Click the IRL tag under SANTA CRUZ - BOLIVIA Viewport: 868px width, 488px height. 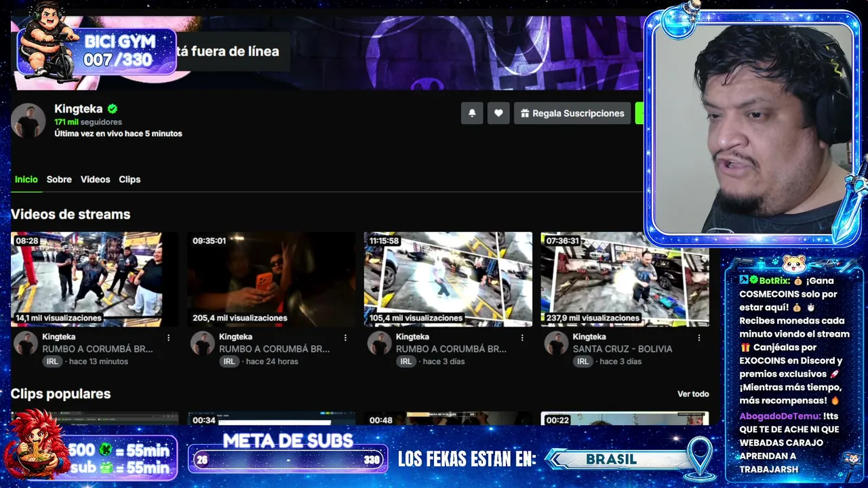coord(583,361)
